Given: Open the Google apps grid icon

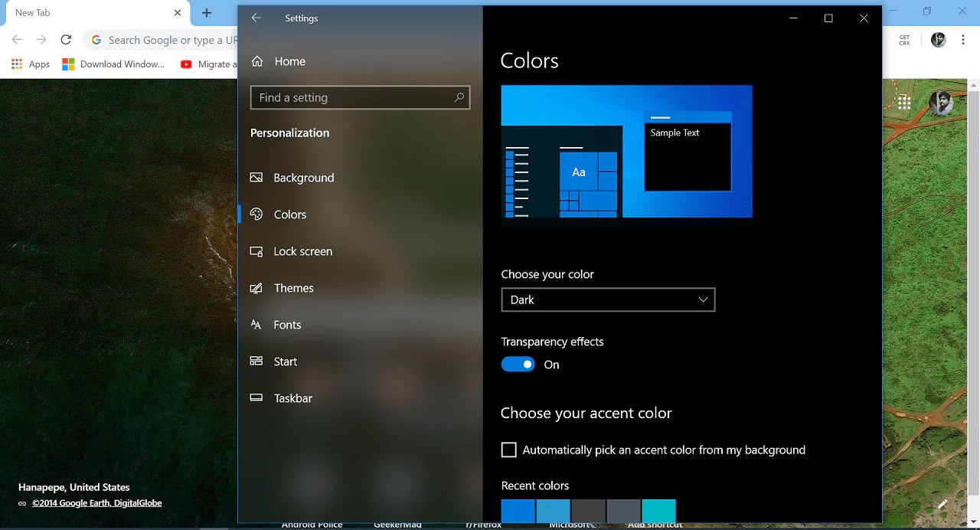Looking at the screenshot, I should [x=904, y=102].
